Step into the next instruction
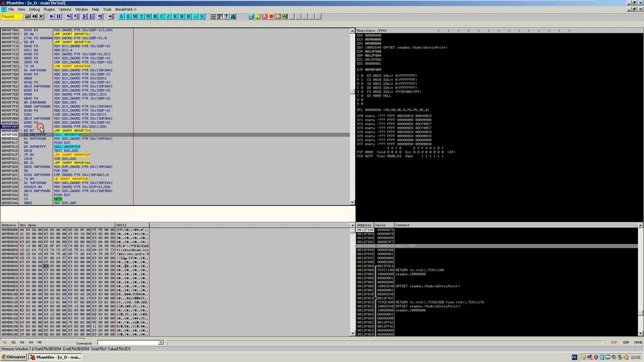 coord(68,17)
